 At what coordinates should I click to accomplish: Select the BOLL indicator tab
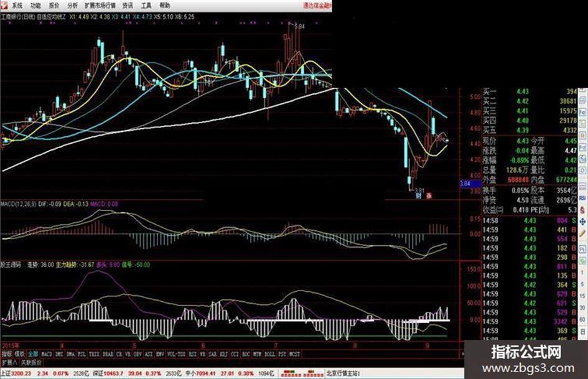point(269,354)
